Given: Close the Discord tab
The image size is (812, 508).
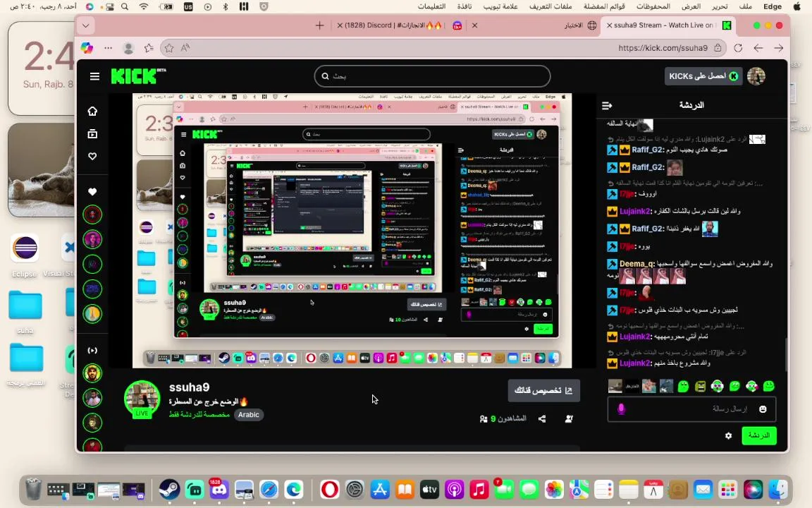Looking at the screenshot, I should tap(340, 25).
